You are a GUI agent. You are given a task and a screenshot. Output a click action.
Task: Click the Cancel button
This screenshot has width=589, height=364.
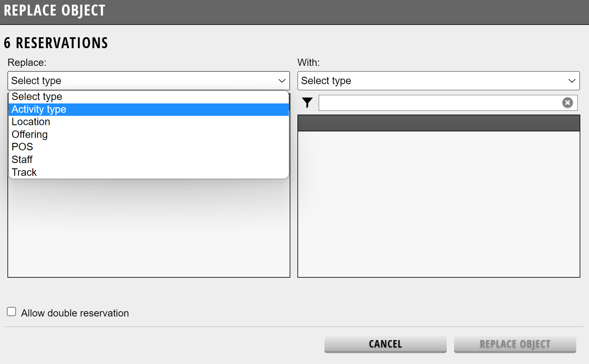point(385,344)
